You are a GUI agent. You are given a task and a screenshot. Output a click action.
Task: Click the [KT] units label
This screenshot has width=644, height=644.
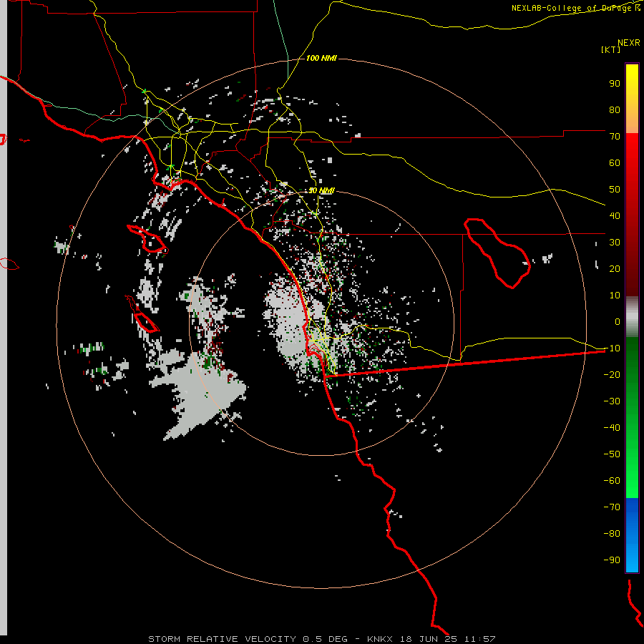click(611, 49)
